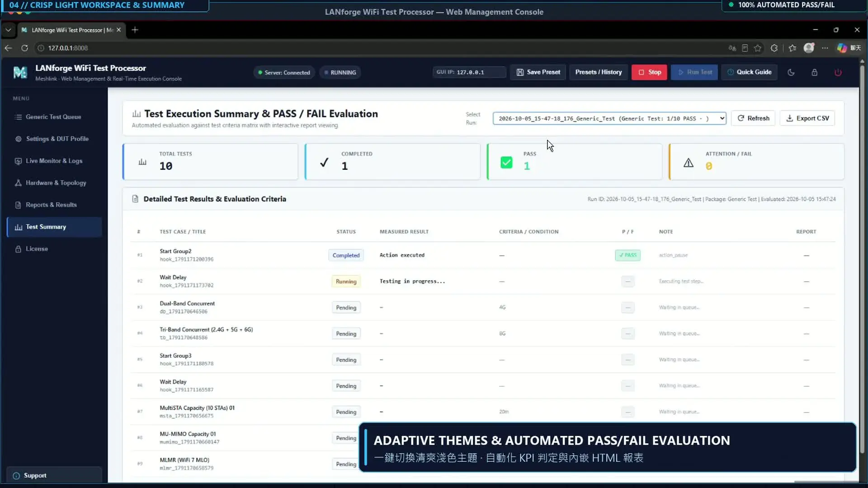Open Reports & Results page
The width and height of the screenshot is (868, 488).
(54, 205)
